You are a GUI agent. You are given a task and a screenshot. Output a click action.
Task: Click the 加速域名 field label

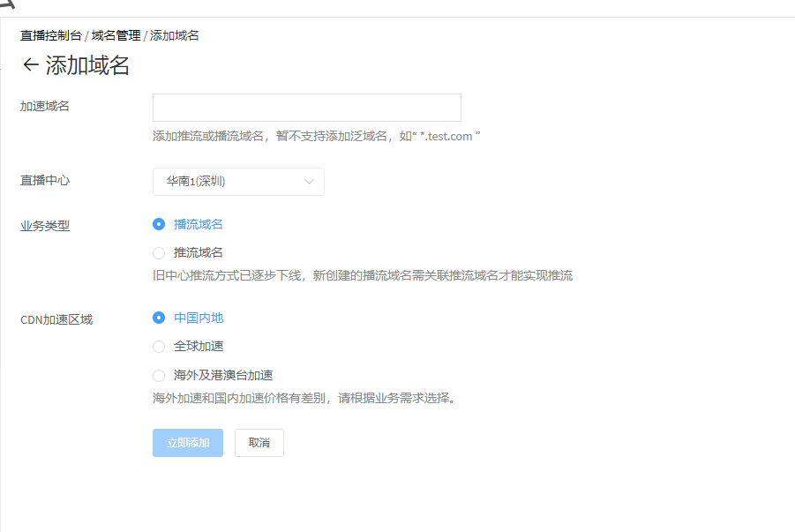click(x=45, y=106)
